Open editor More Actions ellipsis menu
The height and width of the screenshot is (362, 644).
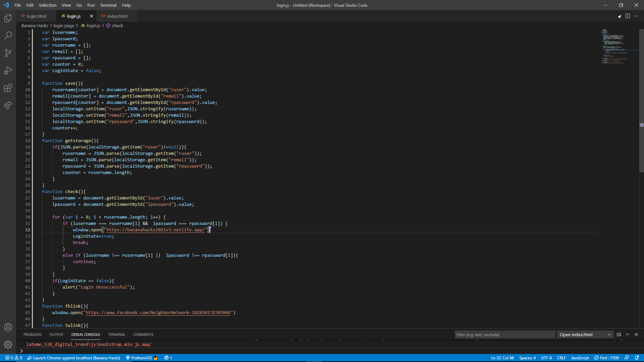636,16
